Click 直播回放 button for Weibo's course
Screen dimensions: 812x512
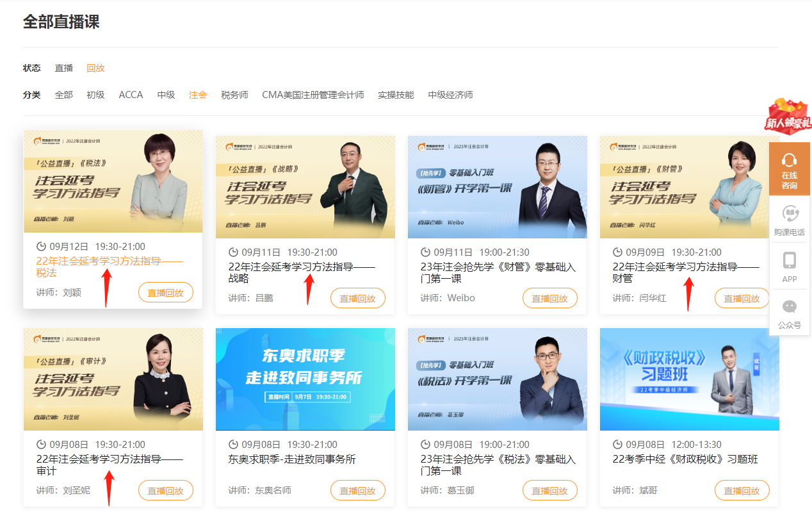tap(549, 299)
